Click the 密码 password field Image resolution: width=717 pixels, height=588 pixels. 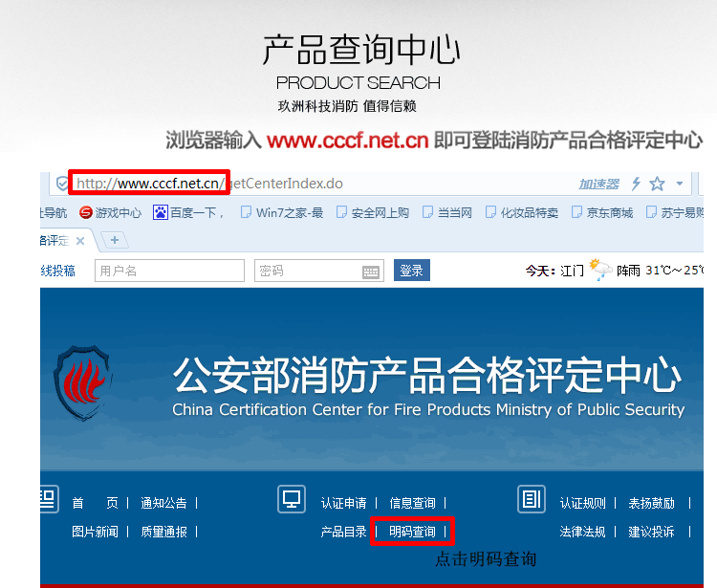coord(318,271)
